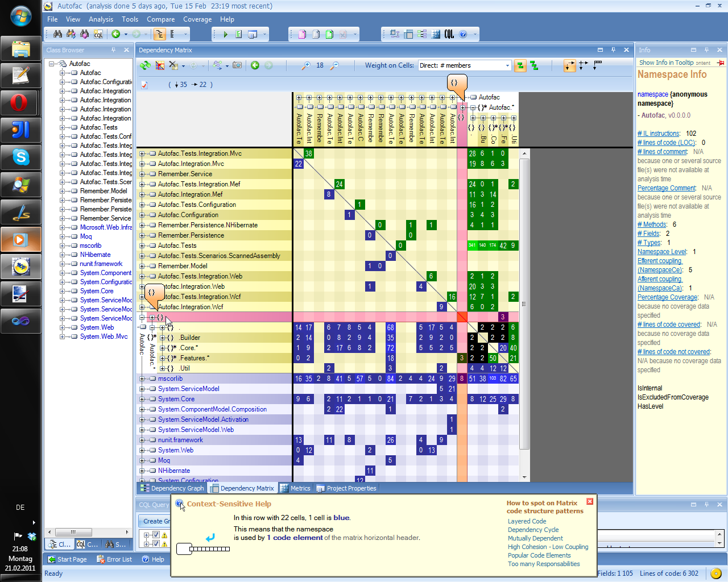Click the Opera browser taskbar icon
Viewport: 728px width, 582px height.
pos(20,103)
